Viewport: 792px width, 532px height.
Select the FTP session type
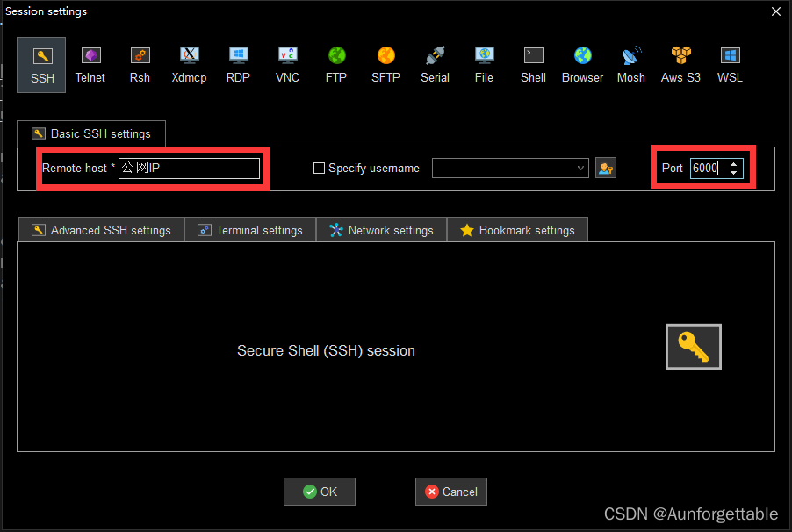(x=336, y=65)
